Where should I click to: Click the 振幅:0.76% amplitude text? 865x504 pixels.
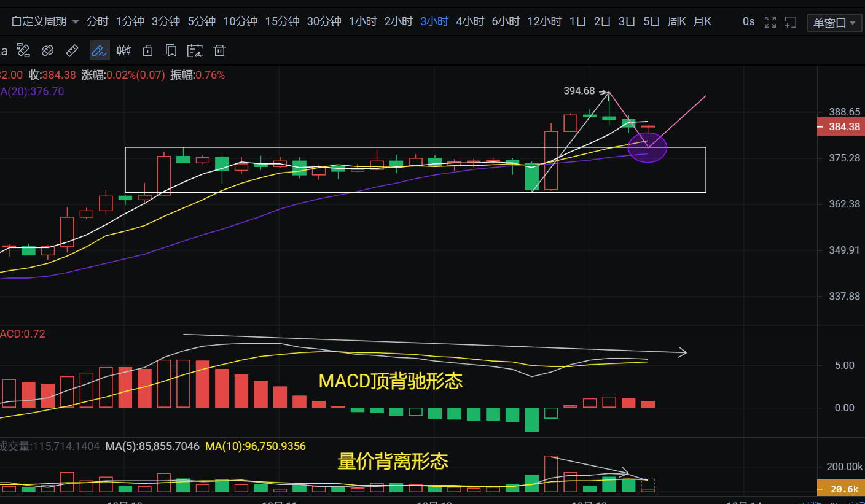click(x=197, y=75)
